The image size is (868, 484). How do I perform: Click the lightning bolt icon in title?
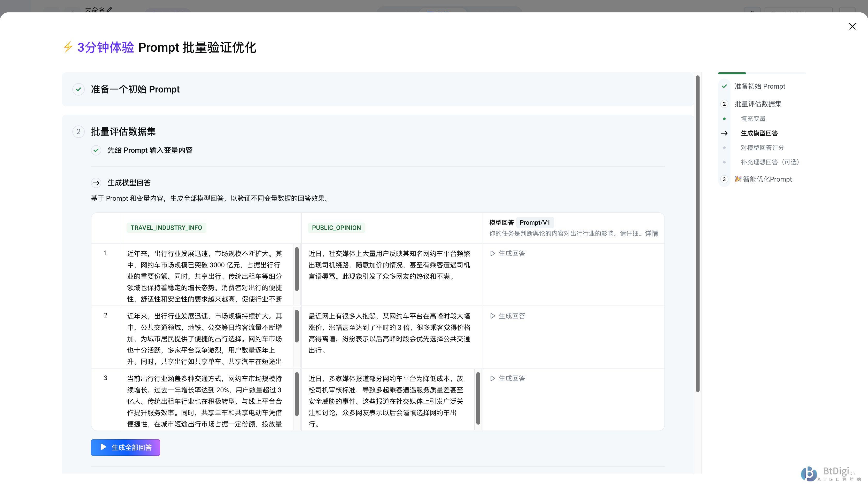[x=68, y=47]
